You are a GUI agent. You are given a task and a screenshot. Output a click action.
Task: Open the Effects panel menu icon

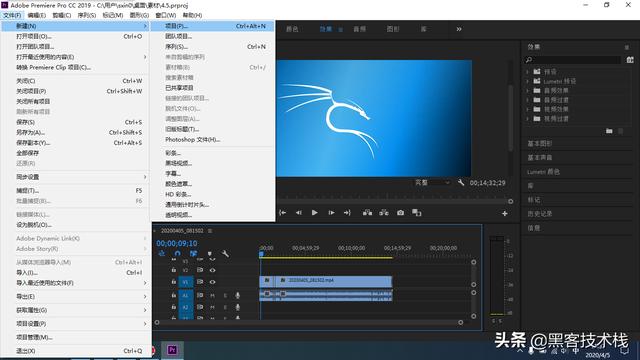(627, 47)
